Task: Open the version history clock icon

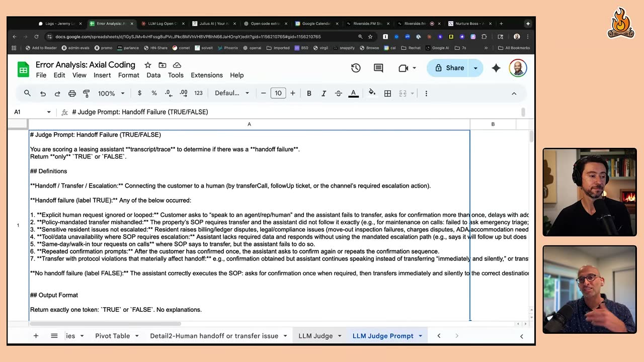Action: (x=356, y=68)
